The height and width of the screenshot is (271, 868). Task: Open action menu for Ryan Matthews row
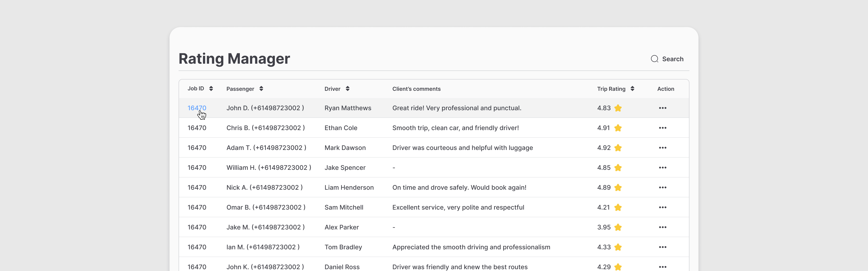[663, 108]
